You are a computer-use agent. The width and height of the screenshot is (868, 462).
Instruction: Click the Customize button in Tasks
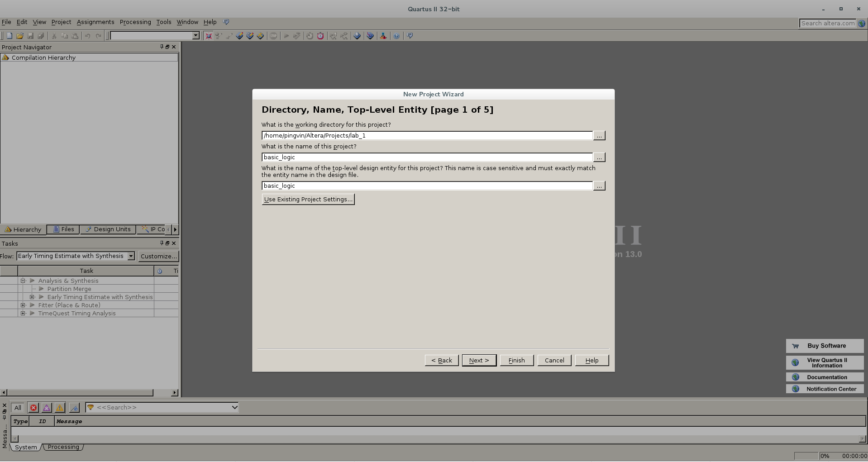[158, 256]
